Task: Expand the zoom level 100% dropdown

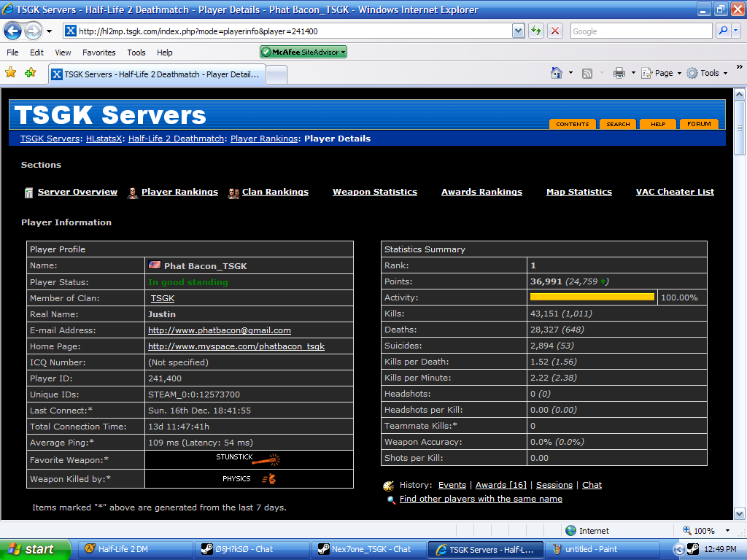Action: (727, 531)
